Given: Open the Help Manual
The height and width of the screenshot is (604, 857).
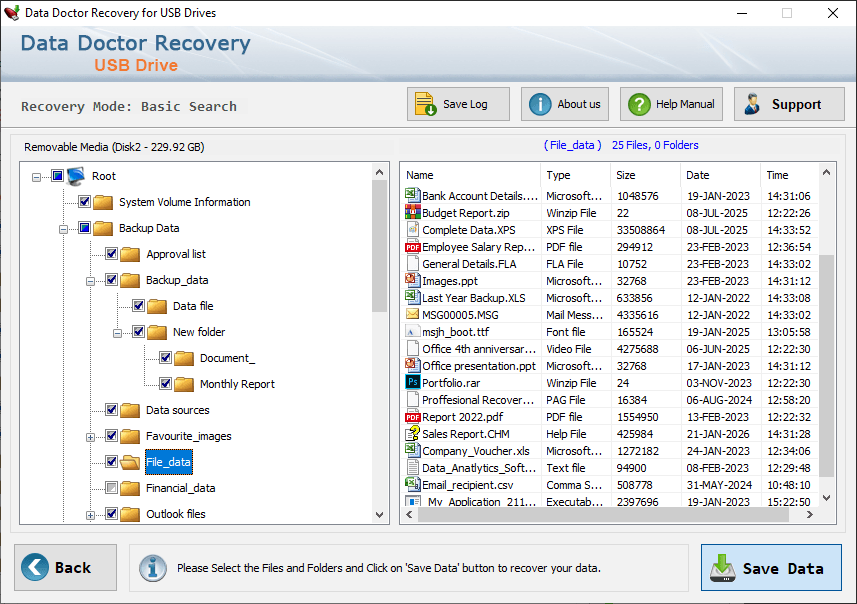Looking at the screenshot, I should [671, 104].
